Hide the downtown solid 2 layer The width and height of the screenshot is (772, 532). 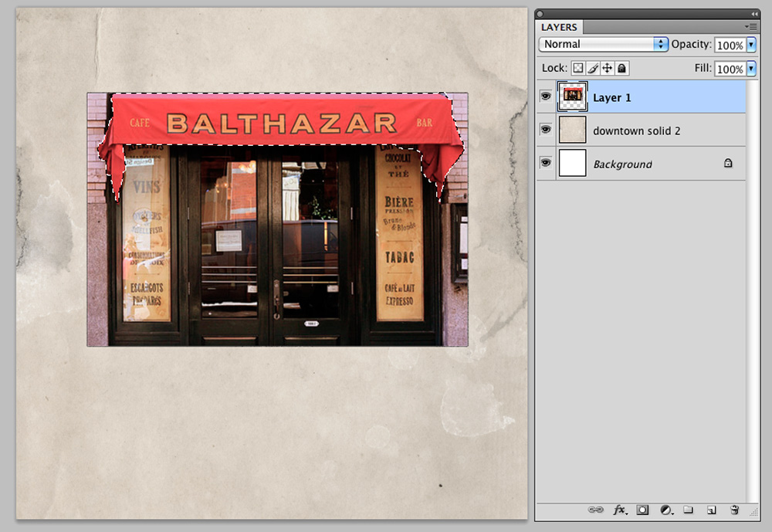(546, 130)
